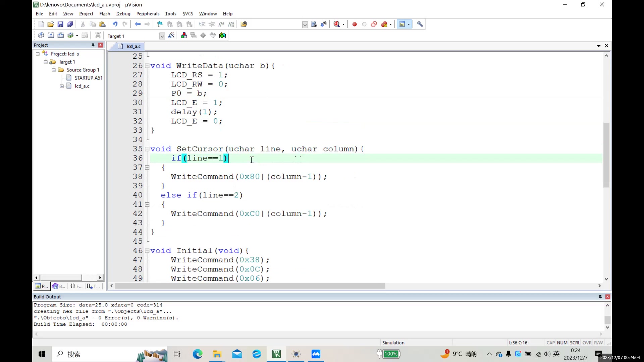Open Incremental Find toolbar icon

click(324, 24)
